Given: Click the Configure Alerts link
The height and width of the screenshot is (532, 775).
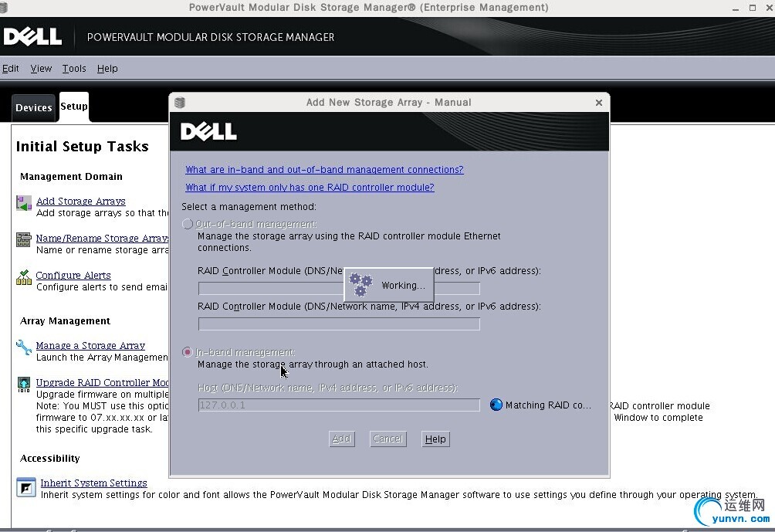Looking at the screenshot, I should tap(73, 276).
